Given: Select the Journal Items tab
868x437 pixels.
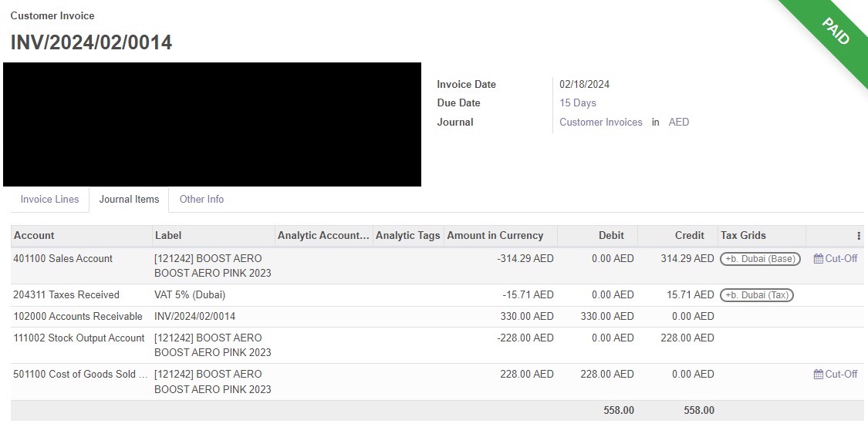Looking at the screenshot, I should click(129, 199).
